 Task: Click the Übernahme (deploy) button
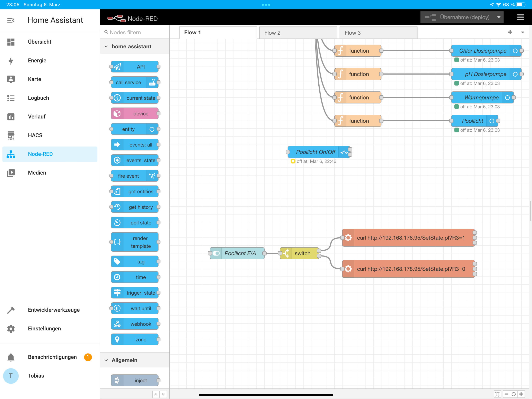pyautogui.click(x=457, y=17)
